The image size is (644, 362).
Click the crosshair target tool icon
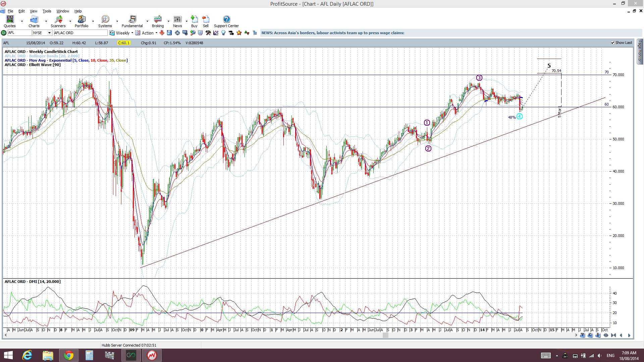click(177, 33)
